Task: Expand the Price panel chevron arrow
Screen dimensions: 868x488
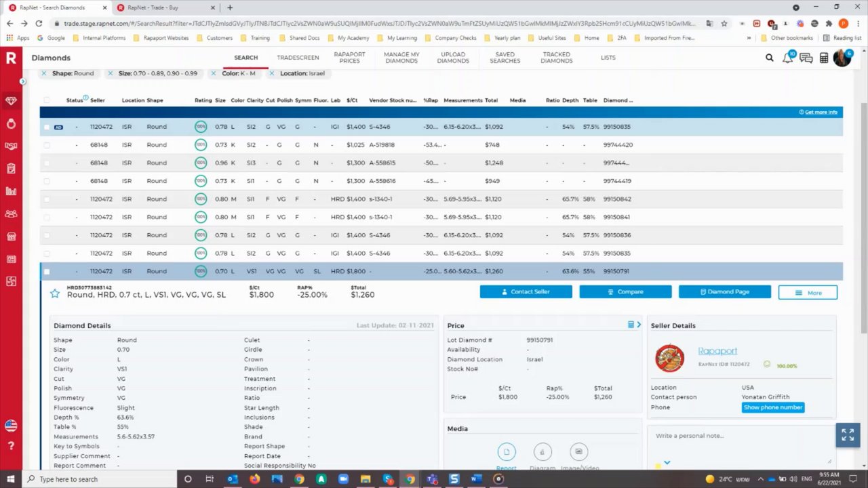Action: point(639,325)
